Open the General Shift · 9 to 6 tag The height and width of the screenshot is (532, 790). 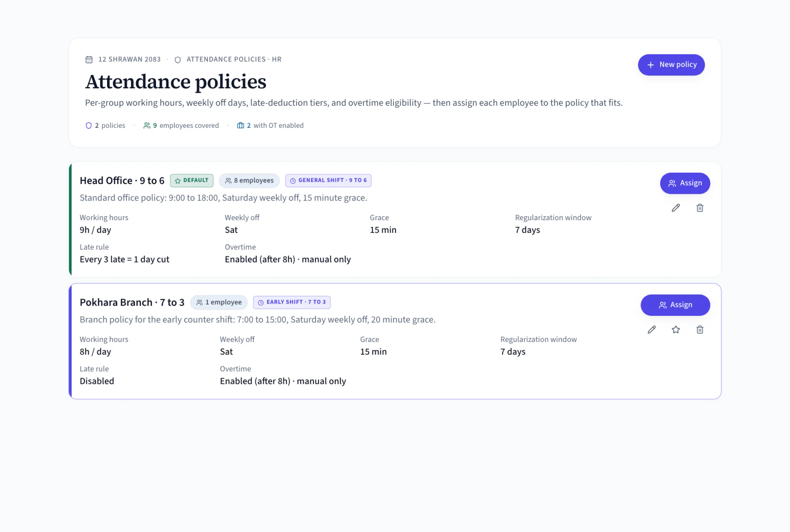[328, 181]
